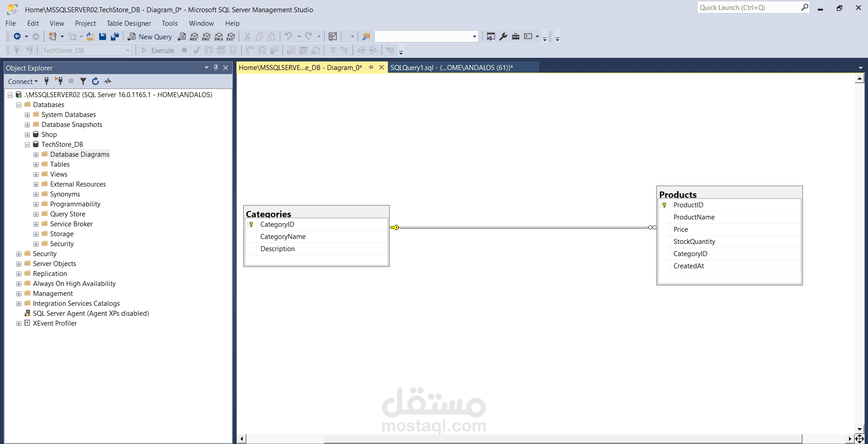The image size is (868, 444).
Task: Create a DAX query from the toolbar
Action: pos(231,37)
